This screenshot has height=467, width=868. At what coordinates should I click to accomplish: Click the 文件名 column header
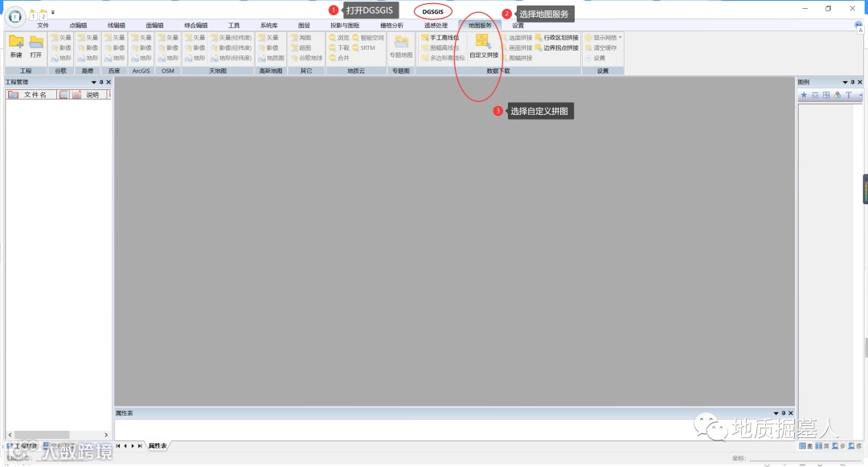31,95
